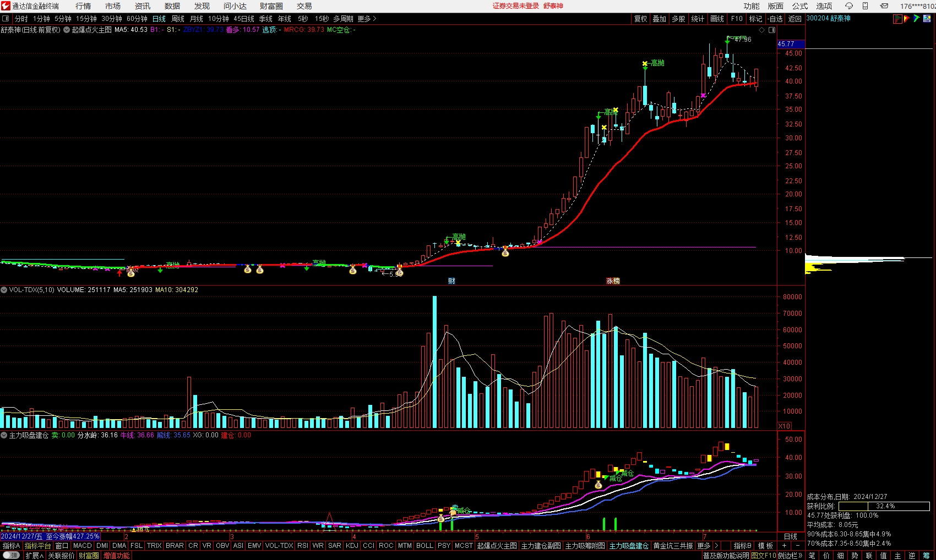The height and width of the screenshot is (560, 936).
Task: Open the envelope messages icon
Action: 884,6
